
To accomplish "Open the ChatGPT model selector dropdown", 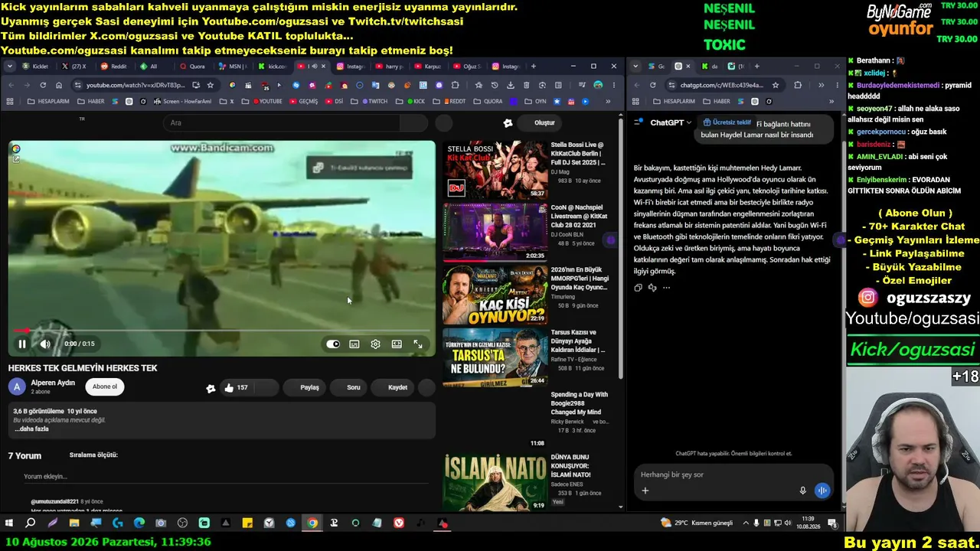I will [x=671, y=122].
